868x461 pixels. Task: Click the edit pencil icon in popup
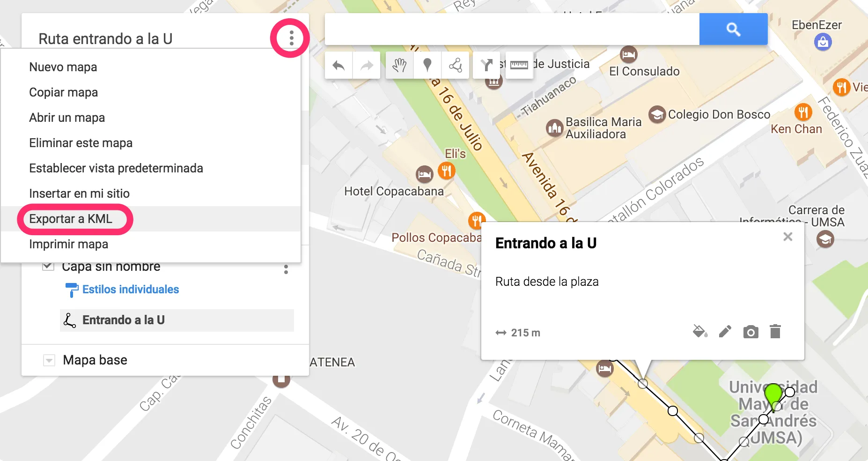tap(725, 332)
